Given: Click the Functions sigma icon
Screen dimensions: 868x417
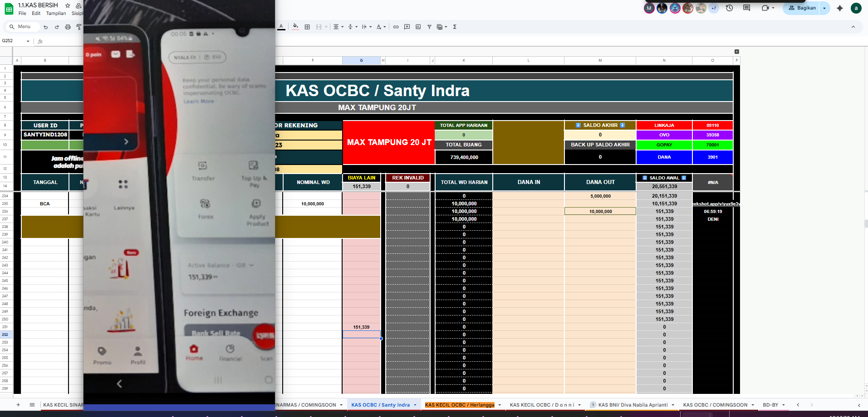Looking at the screenshot, I should click(455, 27).
